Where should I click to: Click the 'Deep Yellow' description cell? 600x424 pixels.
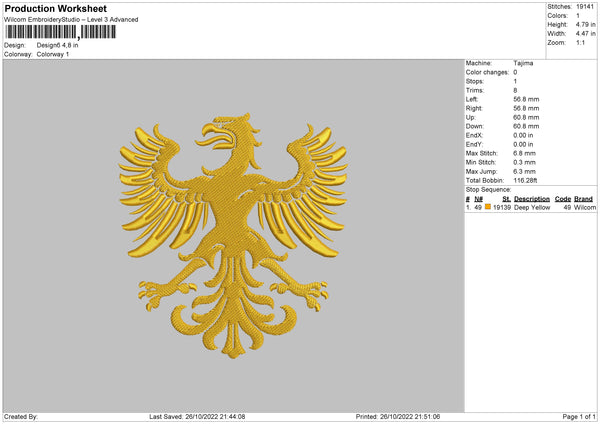(532, 207)
